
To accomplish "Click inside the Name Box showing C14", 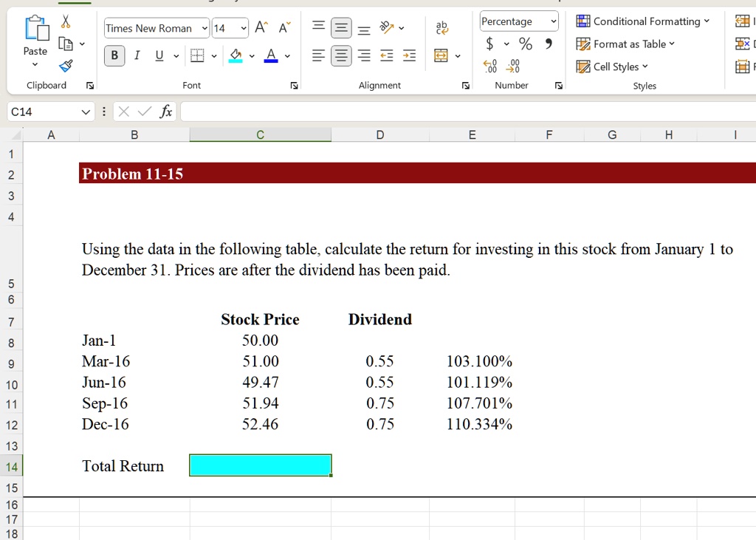I will [x=44, y=112].
